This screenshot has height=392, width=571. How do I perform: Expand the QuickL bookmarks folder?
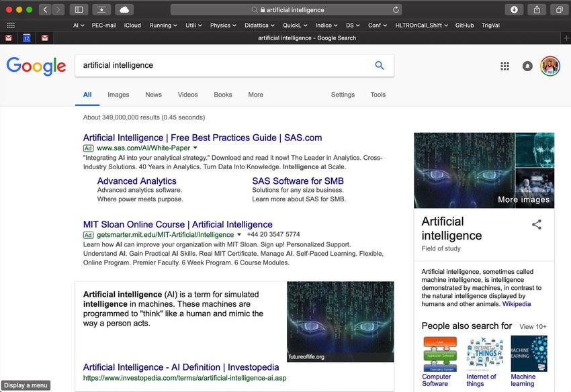tap(295, 25)
